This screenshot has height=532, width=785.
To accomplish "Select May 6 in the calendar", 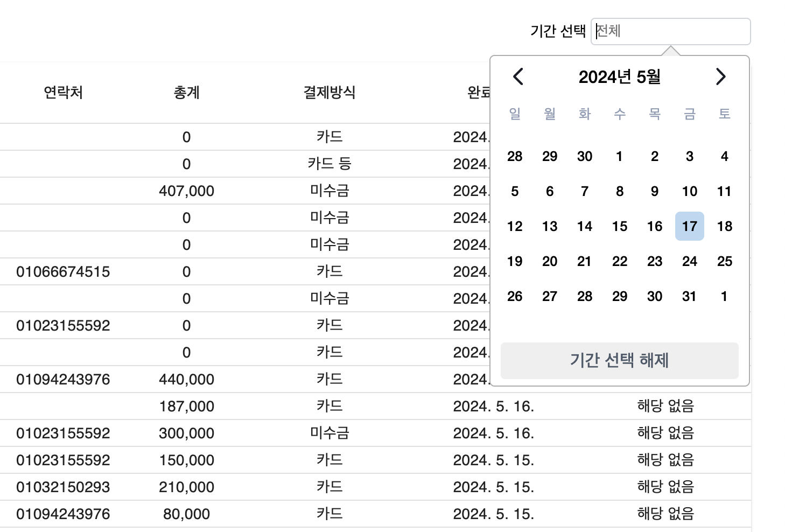I will coord(549,191).
